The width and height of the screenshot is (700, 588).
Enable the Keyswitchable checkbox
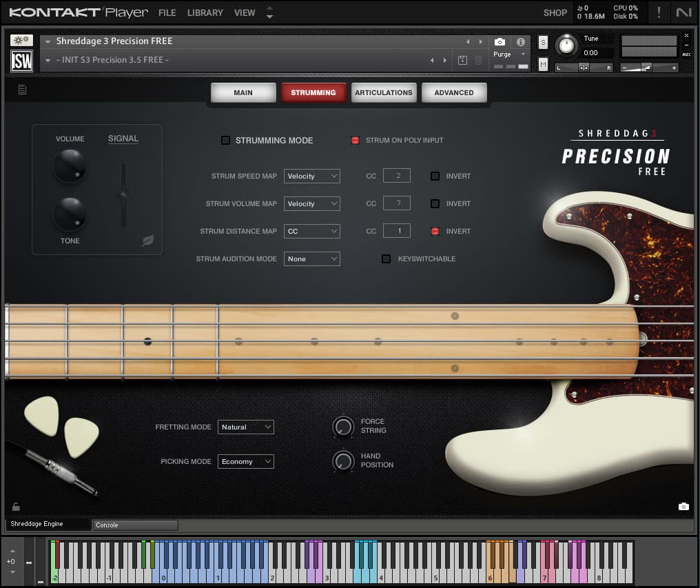386,258
